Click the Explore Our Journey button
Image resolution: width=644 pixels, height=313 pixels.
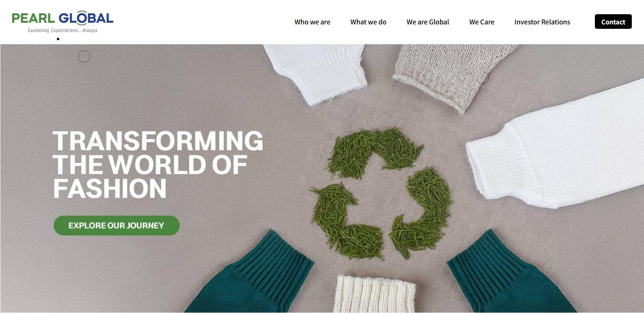coord(117,225)
